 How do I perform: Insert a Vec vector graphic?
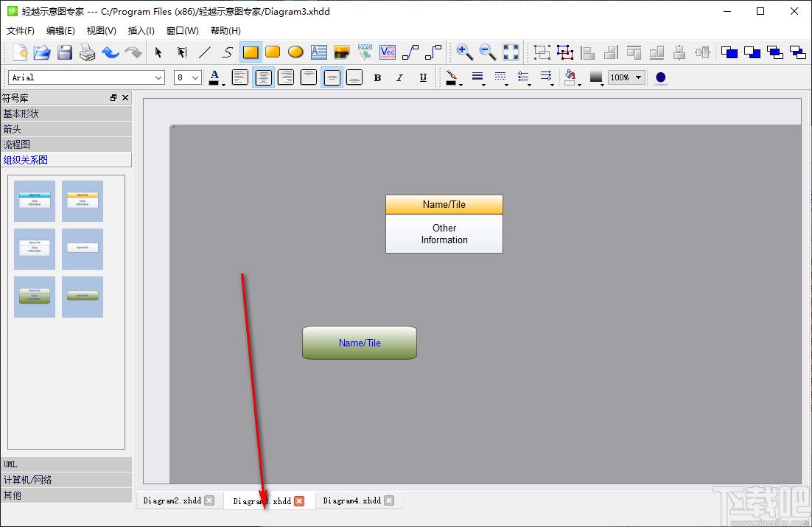point(388,52)
